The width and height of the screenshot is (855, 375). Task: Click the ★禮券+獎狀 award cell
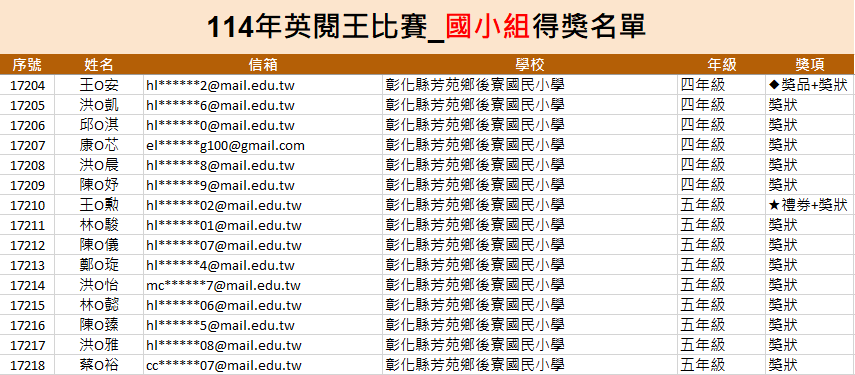[x=808, y=205]
